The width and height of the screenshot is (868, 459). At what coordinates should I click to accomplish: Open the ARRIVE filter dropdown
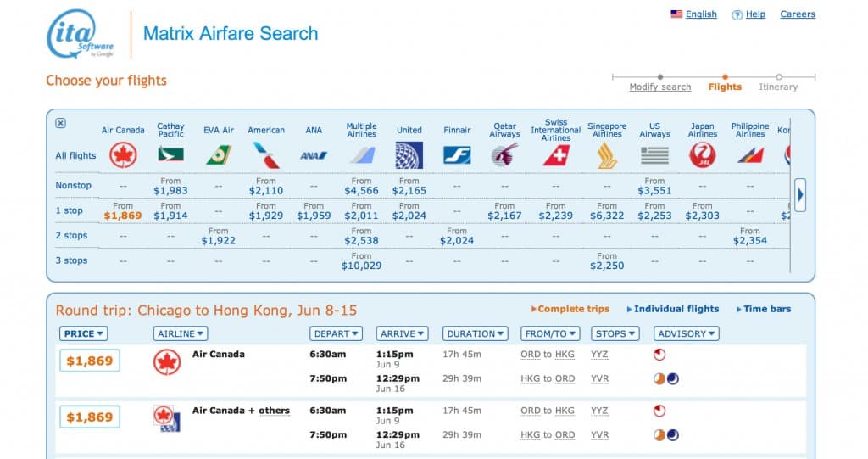[x=403, y=333]
